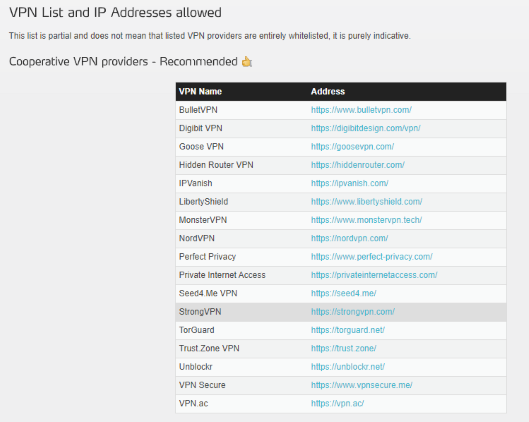Open the libertyshield.com link
Screen dimensions: 529x422
pyautogui.click(x=366, y=202)
